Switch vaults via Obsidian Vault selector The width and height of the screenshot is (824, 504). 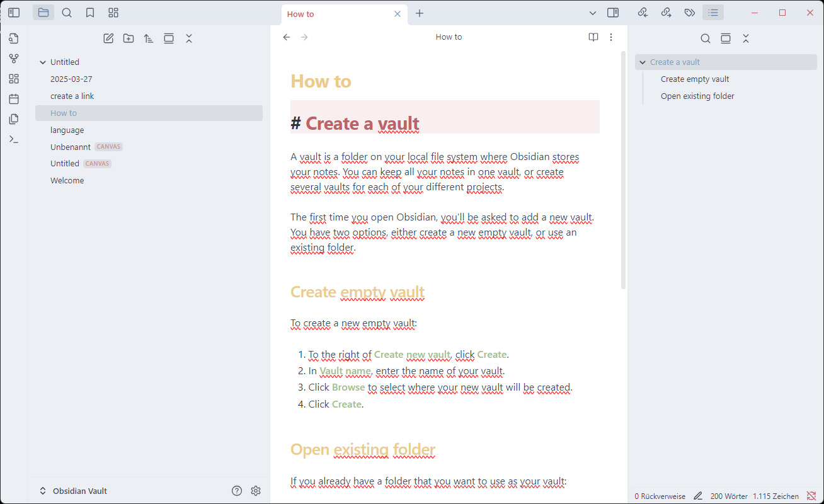pos(73,491)
